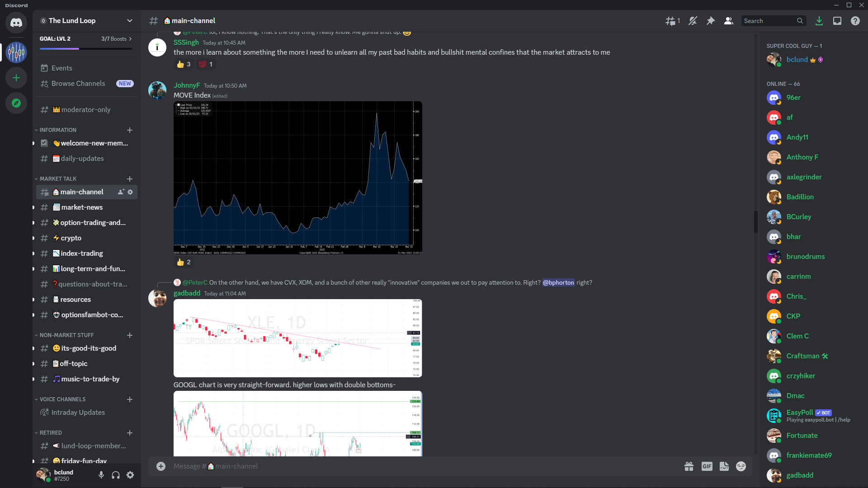Open off-topic channel
Viewport: 868px width, 488px height.
pos(87,364)
